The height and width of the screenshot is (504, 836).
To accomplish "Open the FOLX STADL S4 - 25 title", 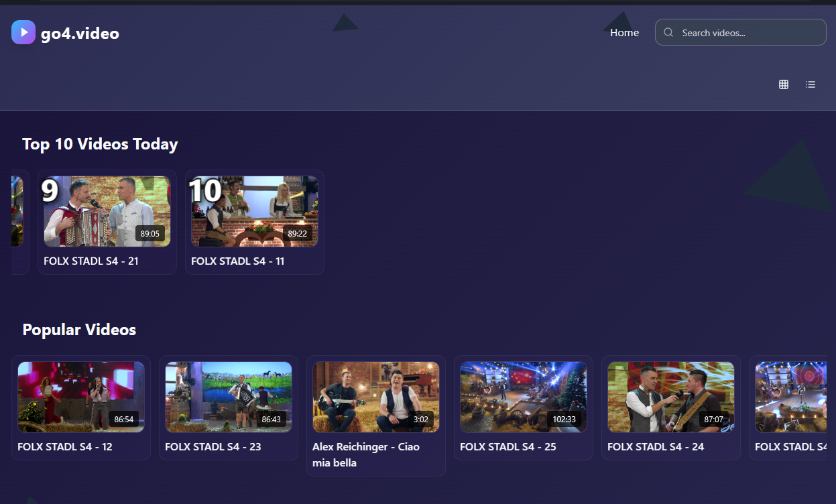I will [508, 446].
